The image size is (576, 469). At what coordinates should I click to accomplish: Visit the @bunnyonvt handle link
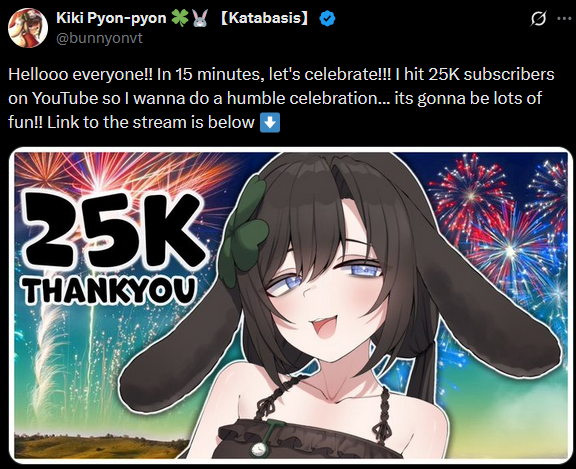point(99,38)
